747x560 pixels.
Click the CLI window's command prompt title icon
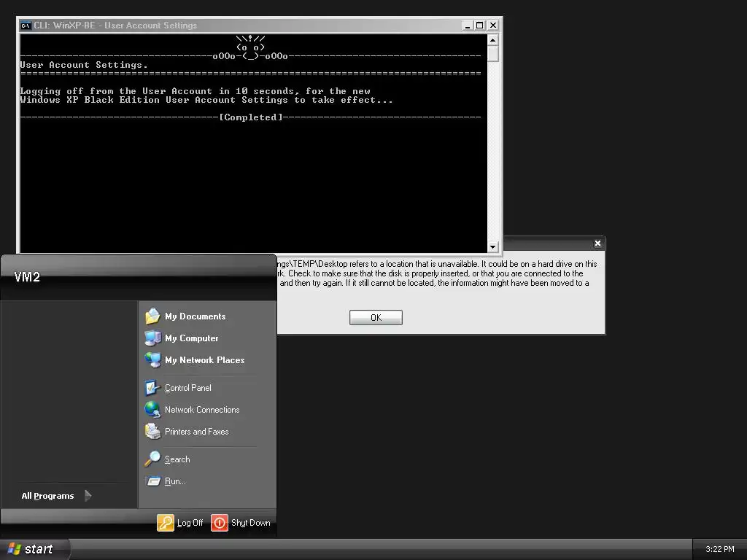pos(26,26)
